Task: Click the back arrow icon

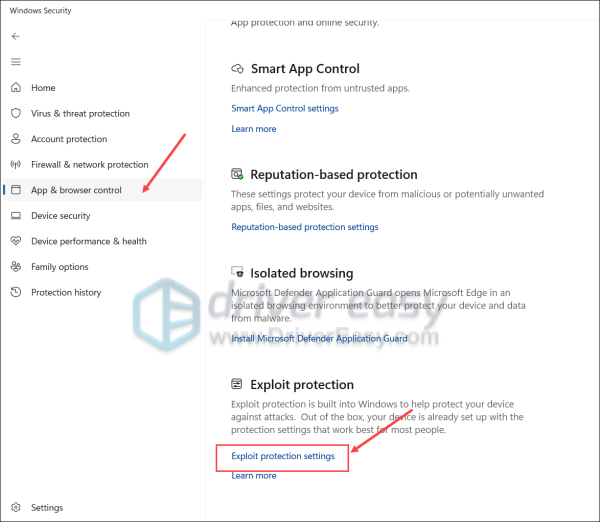Action: click(16, 36)
